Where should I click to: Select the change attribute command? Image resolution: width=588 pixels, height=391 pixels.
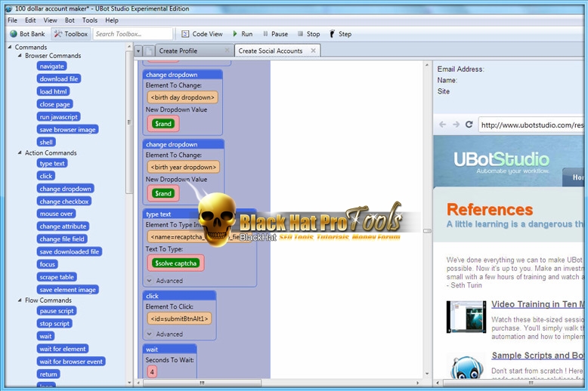pyautogui.click(x=63, y=226)
